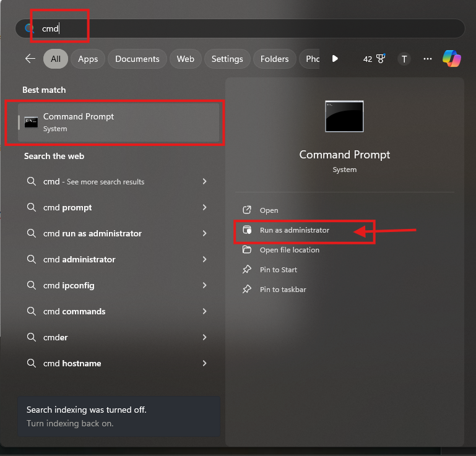Select the Settings filter tab
The height and width of the screenshot is (456, 476).
tap(227, 59)
